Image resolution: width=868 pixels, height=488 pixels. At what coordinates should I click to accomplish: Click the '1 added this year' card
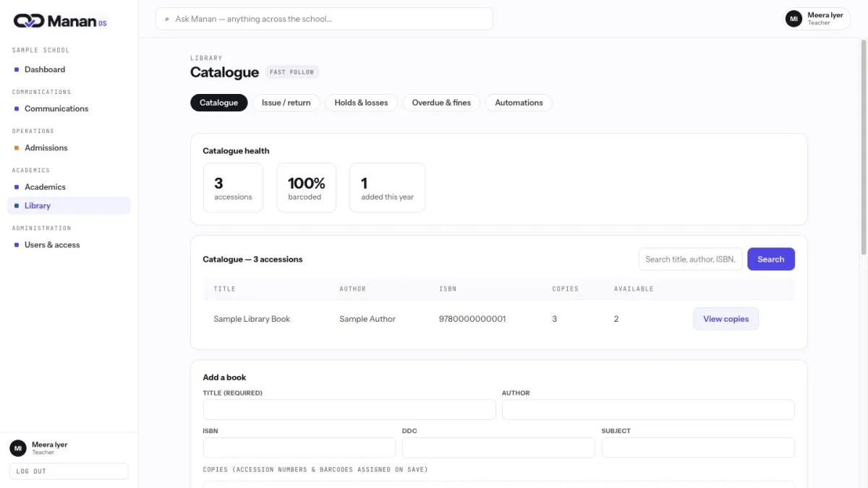coord(388,188)
